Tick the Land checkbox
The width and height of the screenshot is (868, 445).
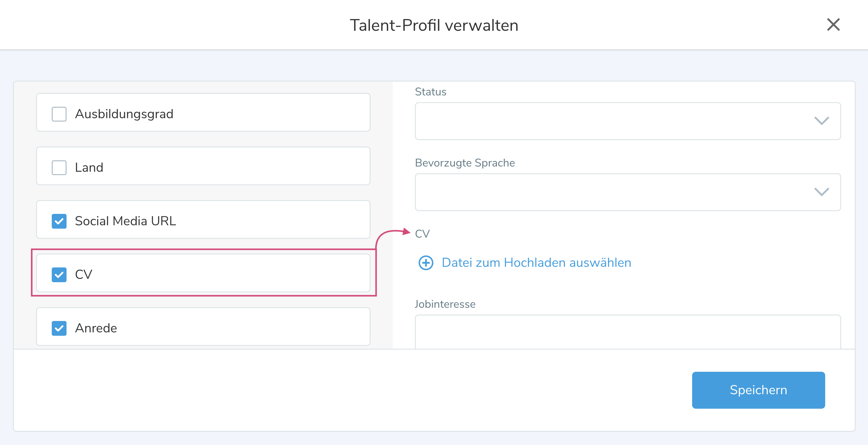coord(59,168)
